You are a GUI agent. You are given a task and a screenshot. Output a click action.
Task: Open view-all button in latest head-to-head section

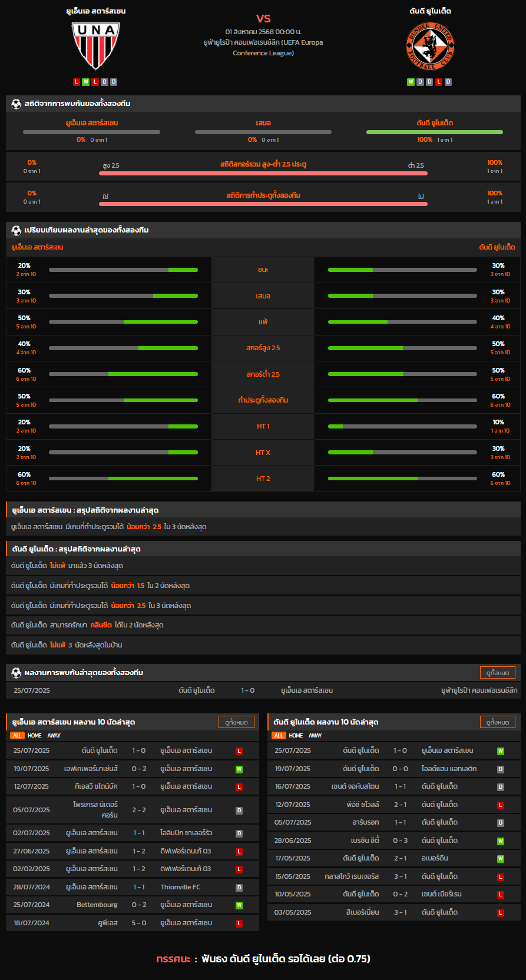[498, 673]
